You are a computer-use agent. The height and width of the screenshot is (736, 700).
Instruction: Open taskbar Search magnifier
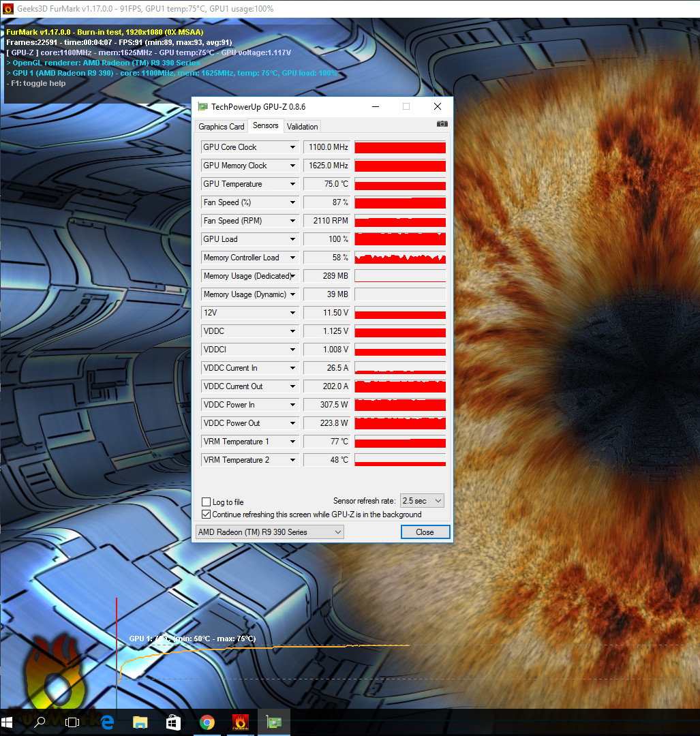coord(40,722)
